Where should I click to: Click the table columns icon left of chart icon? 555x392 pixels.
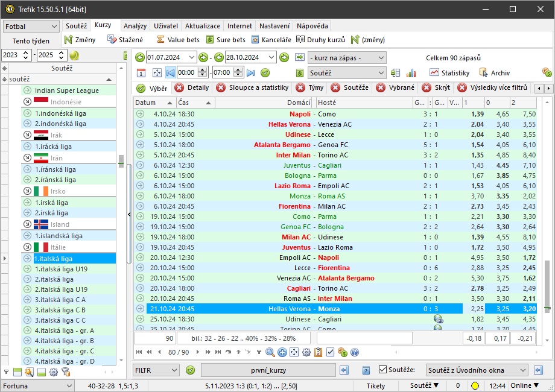point(395,73)
